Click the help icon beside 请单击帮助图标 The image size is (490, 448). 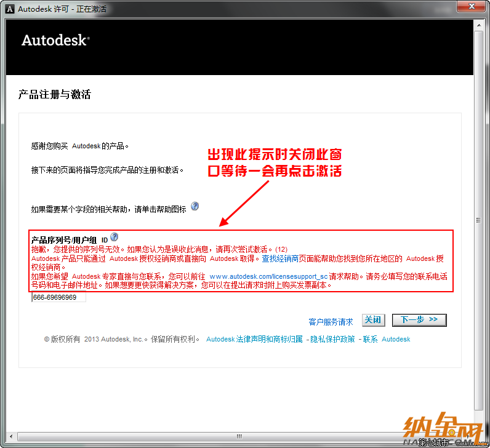pyautogui.click(x=195, y=206)
